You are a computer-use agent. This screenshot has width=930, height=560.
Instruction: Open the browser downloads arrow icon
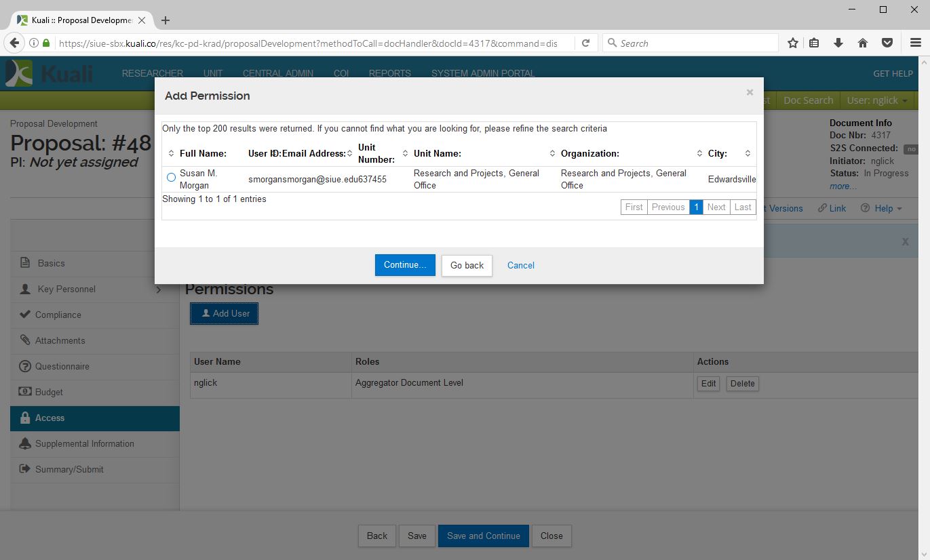click(x=838, y=43)
